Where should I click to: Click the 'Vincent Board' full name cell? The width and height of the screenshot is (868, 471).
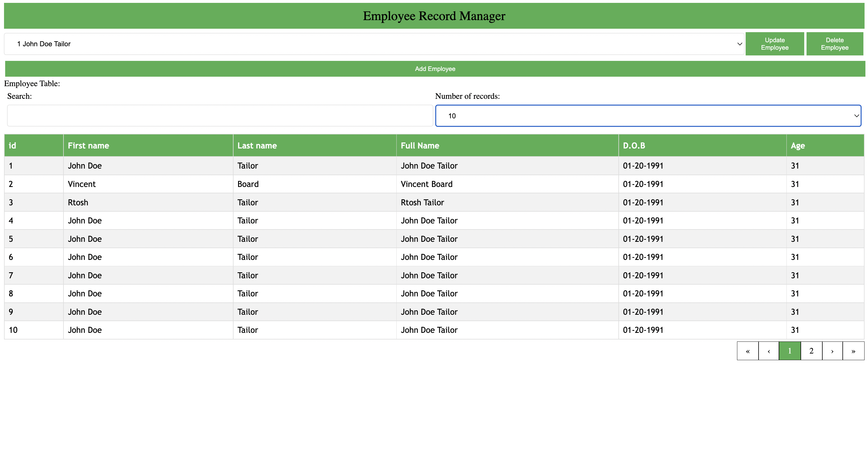pyautogui.click(x=508, y=184)
